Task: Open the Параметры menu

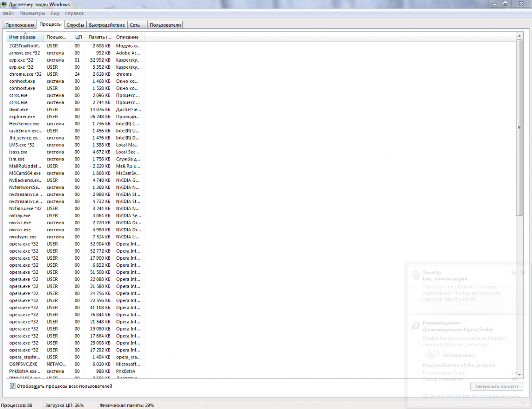Action: coord(32,14)
